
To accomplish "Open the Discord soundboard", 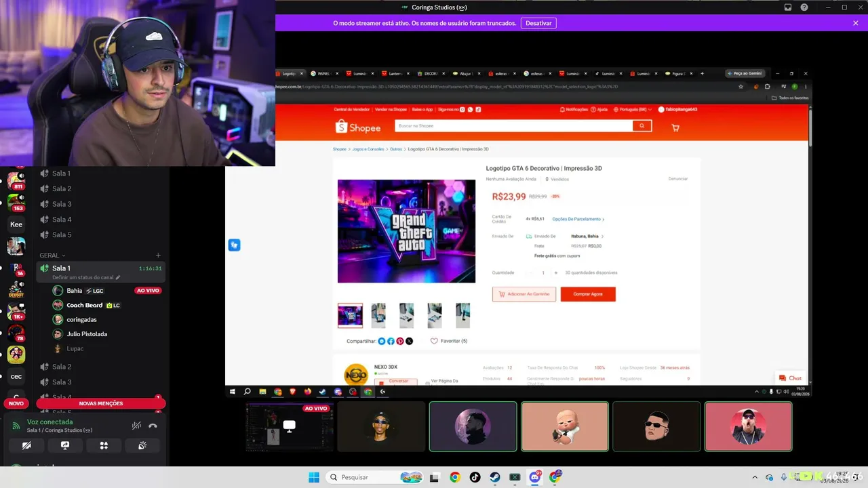I will pos(142,445).
